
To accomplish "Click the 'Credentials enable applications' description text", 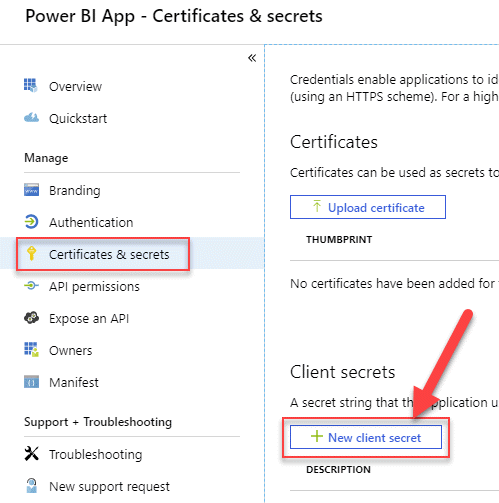I will [394, 88].
